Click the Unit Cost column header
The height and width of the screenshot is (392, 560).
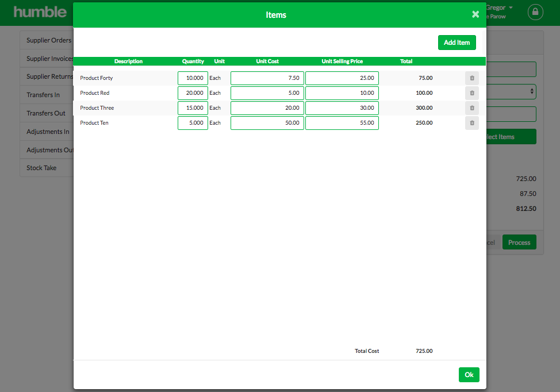(x=267, y=62)
